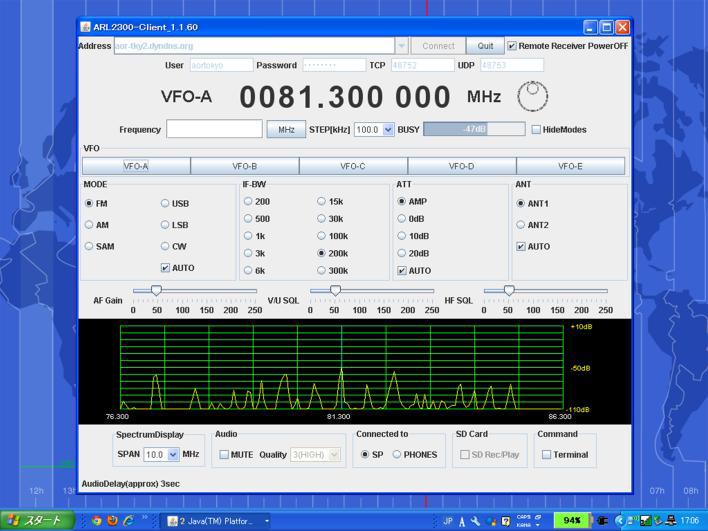The width and height of the screenshot is (708, 531).
Task: Click in the Frequency input field
Action: 214,130
